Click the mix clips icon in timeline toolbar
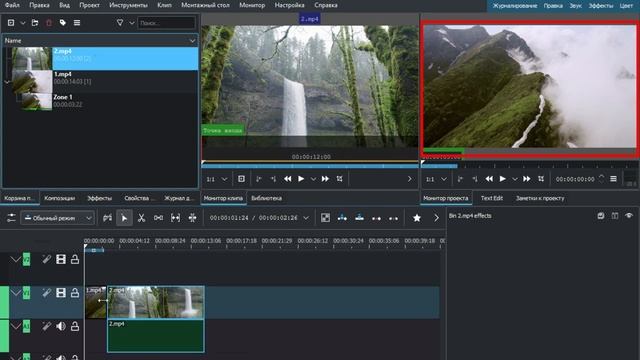Viewport: 640px width, 360px height. click(325, 218)
